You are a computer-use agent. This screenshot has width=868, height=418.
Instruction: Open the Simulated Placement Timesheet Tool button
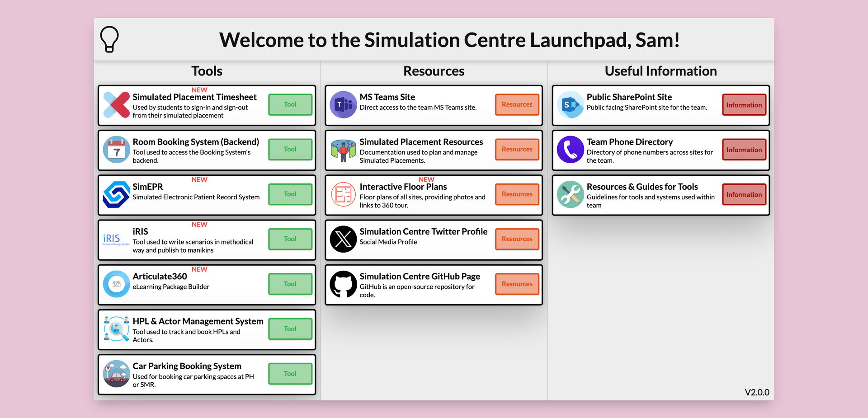pos(290,104)
